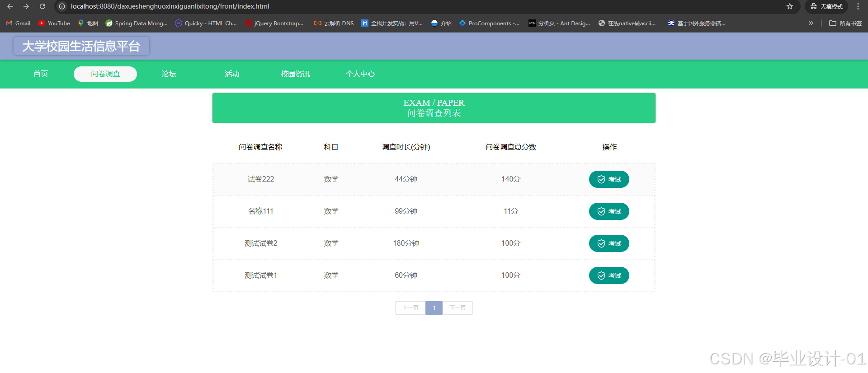868x373 pixels.
Task: Click the 上一页 previous page button
Action: (x=410, y=308)
